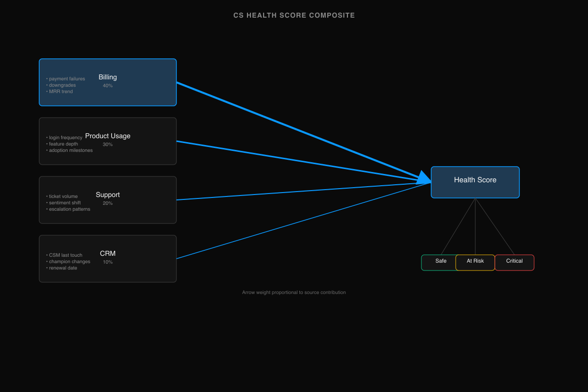This screenshot has height=392, width=588.
Task: Click the 'champion changes' bullet text
Action: coord(69,262)
